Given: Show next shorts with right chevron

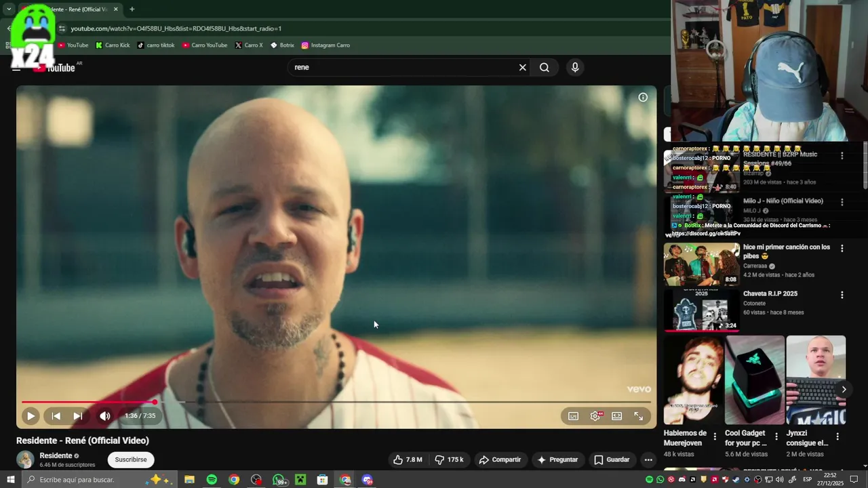Looking at the screenshot, I should coord(844,389).
